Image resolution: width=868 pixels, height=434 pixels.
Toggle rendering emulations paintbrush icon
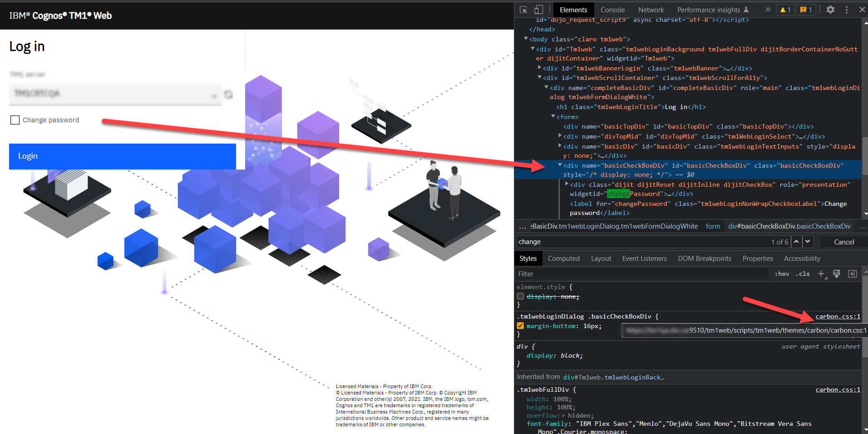click(x=837, y=274)
